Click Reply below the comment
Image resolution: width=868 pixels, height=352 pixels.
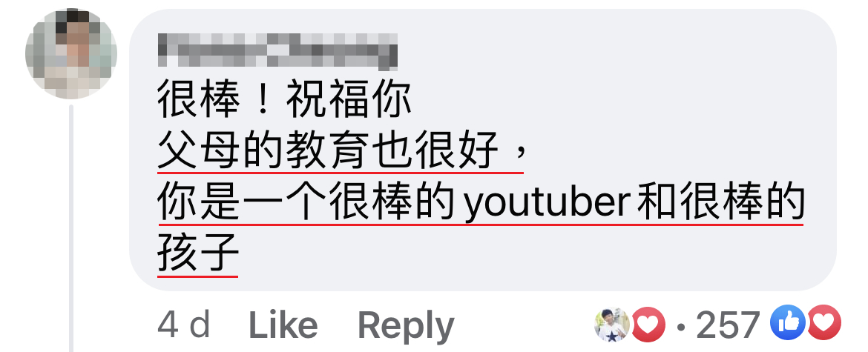(406, 326)
